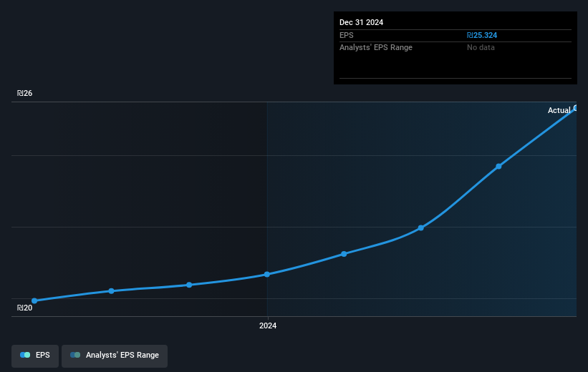Click the No data value in tooltip
This screenshot has width=588, height=372.
pos(481,48)
